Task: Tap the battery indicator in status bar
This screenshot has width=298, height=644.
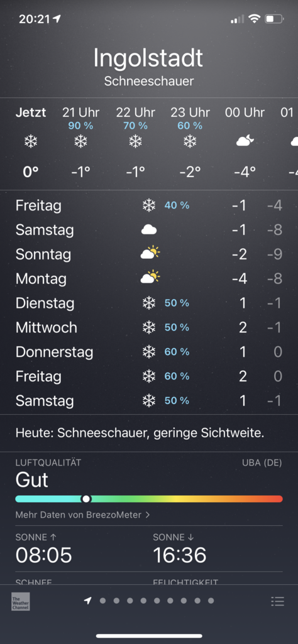Action: pyautogui.click(x=274, y=18)
